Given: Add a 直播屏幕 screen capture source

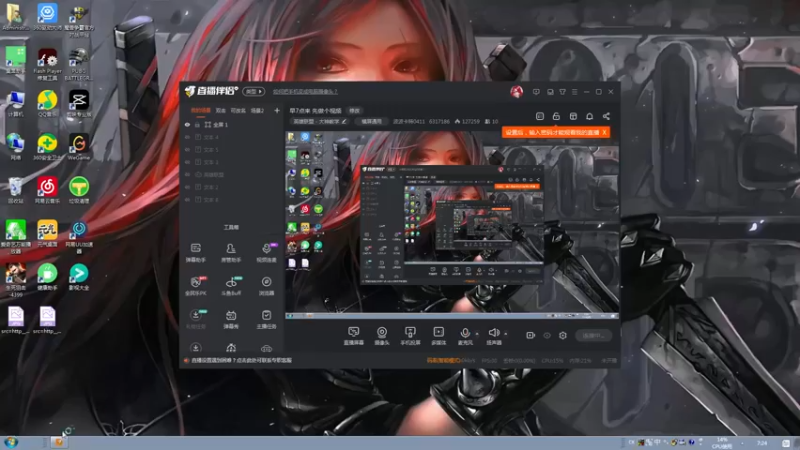Looking at the screenshot, I should click(x=354, y=336).
